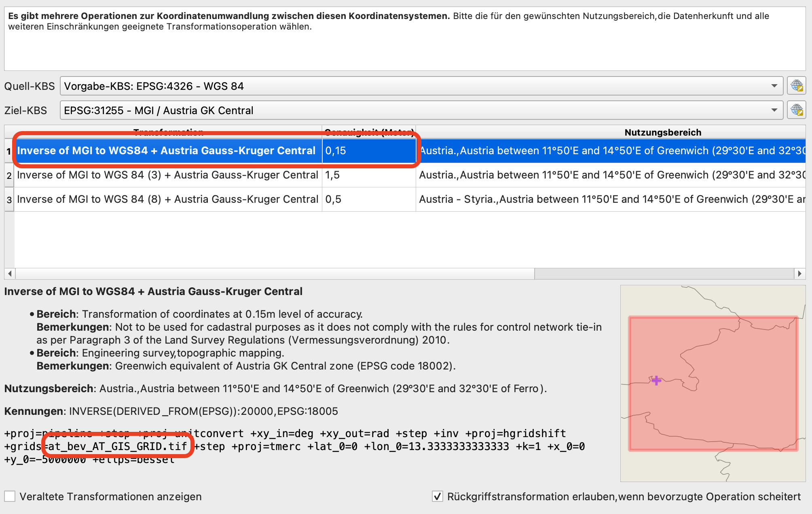
Task: Click CRS selector globe icon beside Quell-KBS
Action: [796, 86]
